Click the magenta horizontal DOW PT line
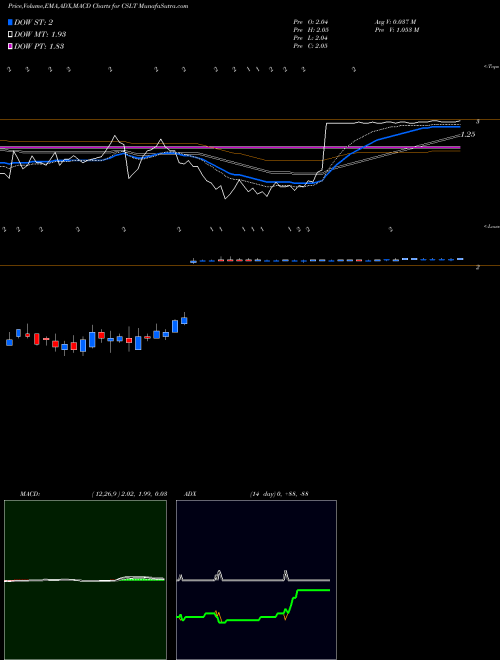Viewport: 500px width, 660px height. tap(230, 147)
